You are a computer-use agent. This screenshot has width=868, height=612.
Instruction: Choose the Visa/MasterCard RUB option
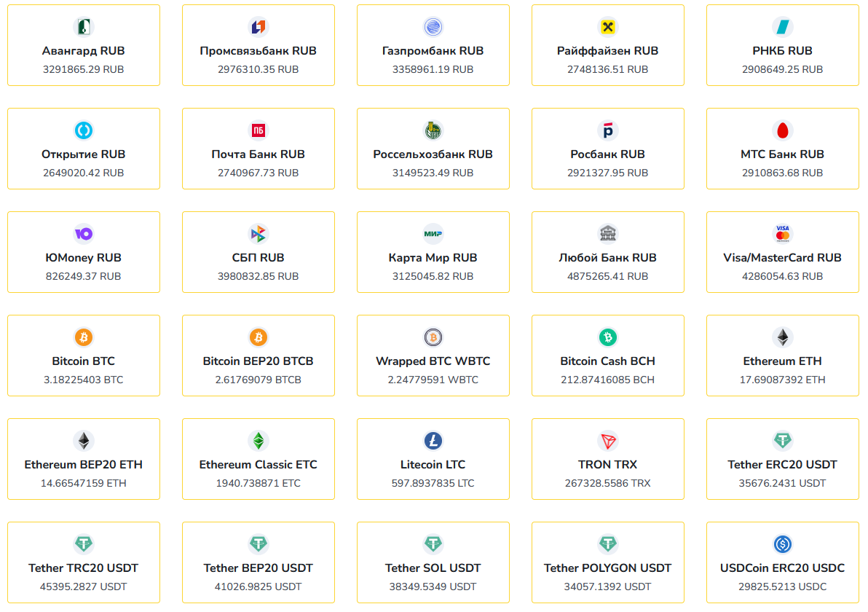tap(783, 252)
